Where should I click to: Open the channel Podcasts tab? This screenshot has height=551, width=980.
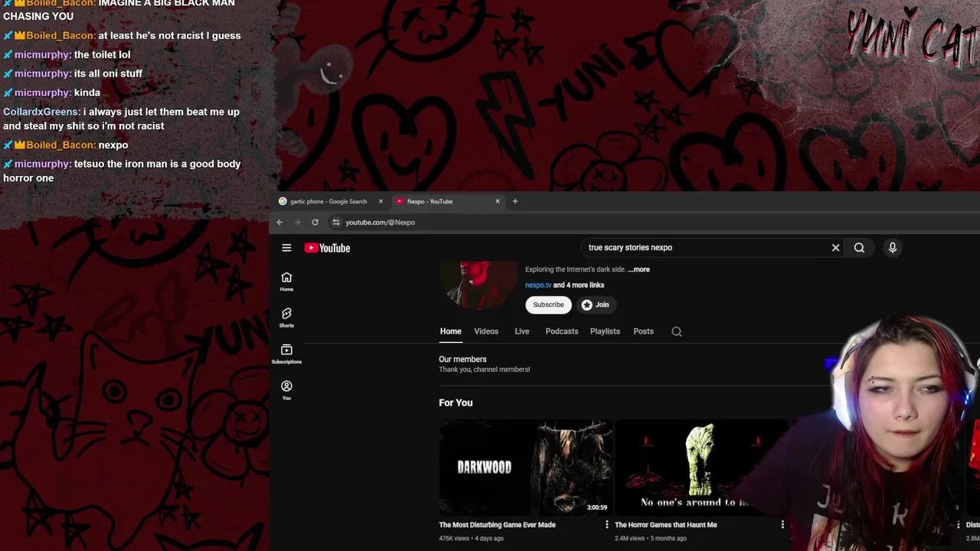[x=562, y=331]
